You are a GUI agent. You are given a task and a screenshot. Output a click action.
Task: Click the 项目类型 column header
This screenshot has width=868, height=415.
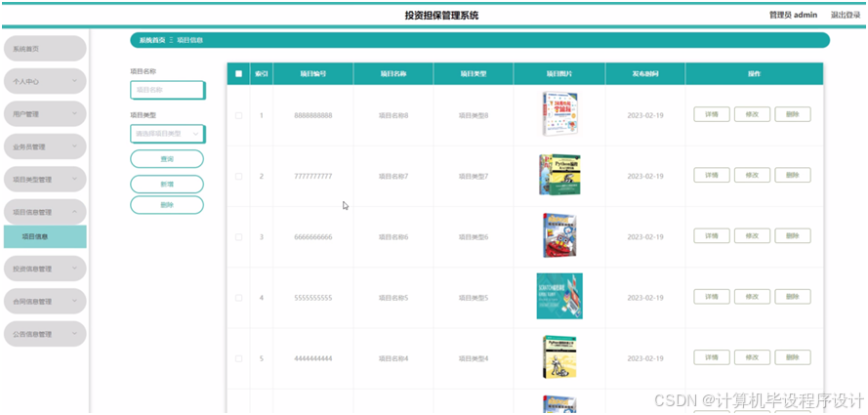click(x=474, y=73)
